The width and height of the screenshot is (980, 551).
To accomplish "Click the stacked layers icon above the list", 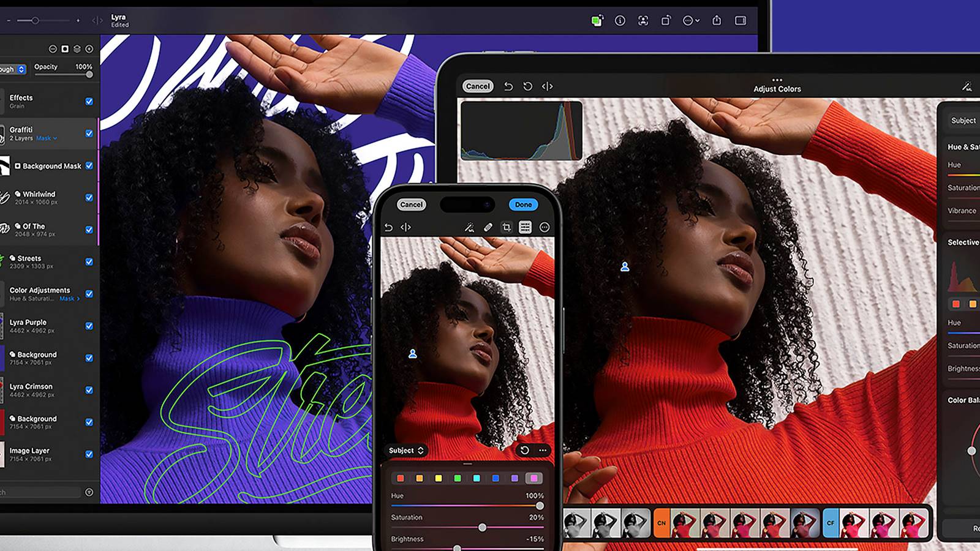I will coord(77,49).
